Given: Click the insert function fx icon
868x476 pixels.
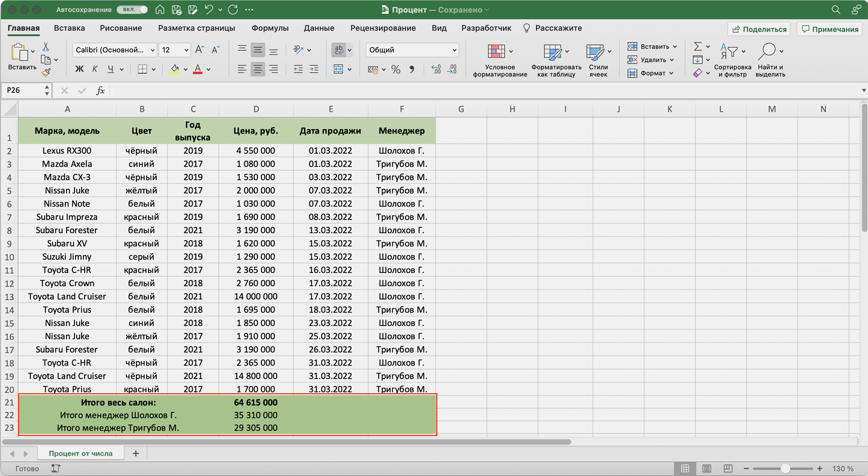Looking at the screenshot, I should pyautogui.click(x=100, y=91).
